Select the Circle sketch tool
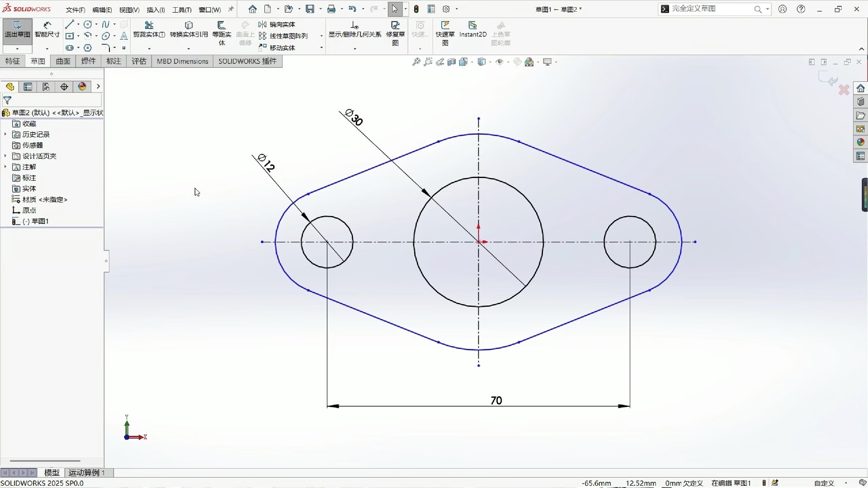The image size is (868, 488). coord(87,24)
